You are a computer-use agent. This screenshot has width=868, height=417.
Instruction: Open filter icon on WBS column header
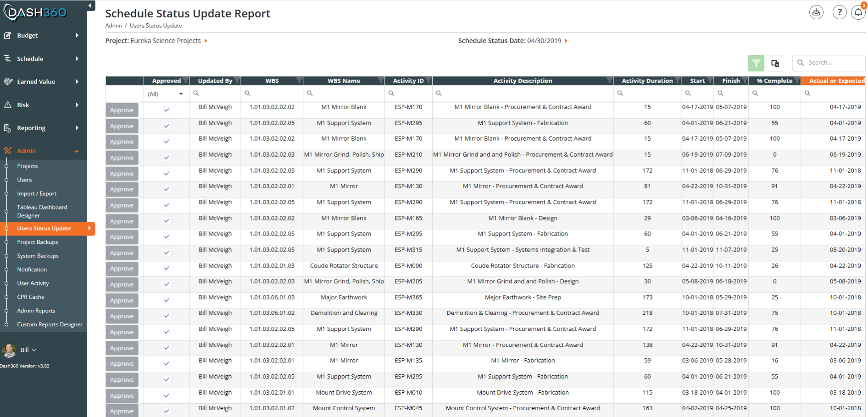click(x=299, y=81)
